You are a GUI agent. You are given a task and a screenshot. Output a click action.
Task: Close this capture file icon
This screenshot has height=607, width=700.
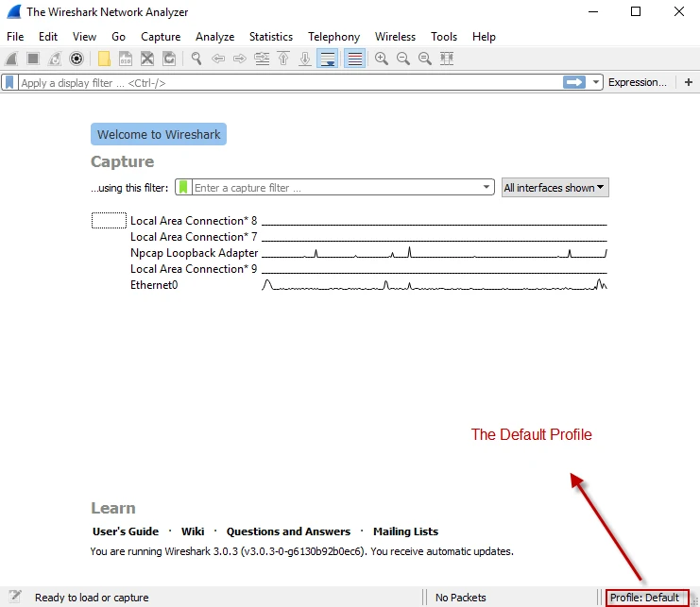pos(147,59)
